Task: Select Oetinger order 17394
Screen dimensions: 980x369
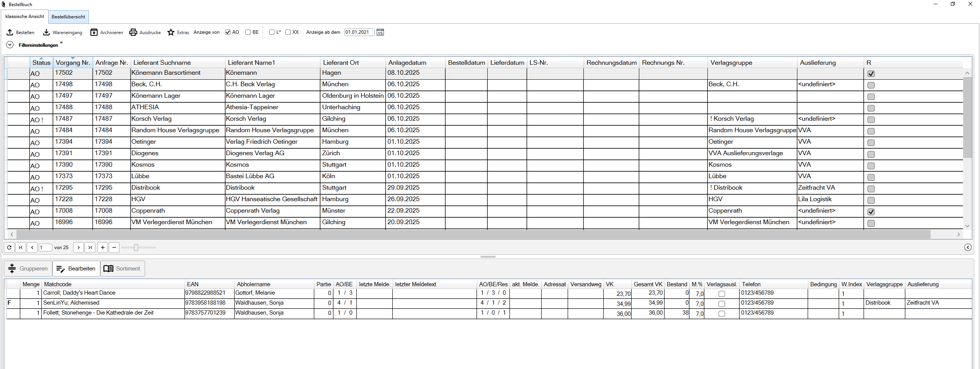Action: 485,142
